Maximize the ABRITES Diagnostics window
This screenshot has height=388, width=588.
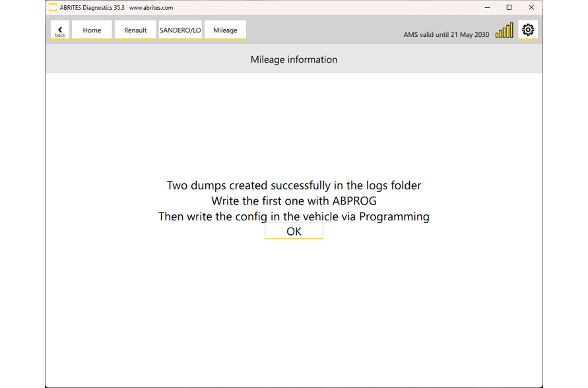tap(509, 8)
